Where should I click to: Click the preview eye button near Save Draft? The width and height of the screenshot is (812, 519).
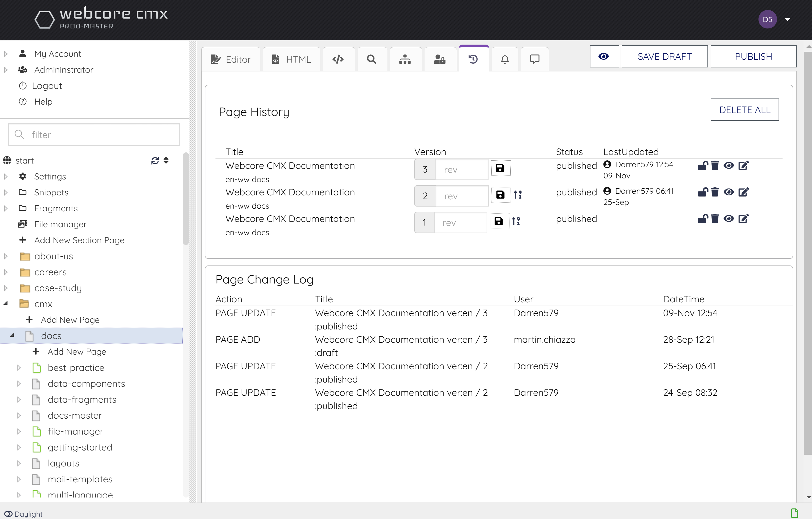[604, 56]
